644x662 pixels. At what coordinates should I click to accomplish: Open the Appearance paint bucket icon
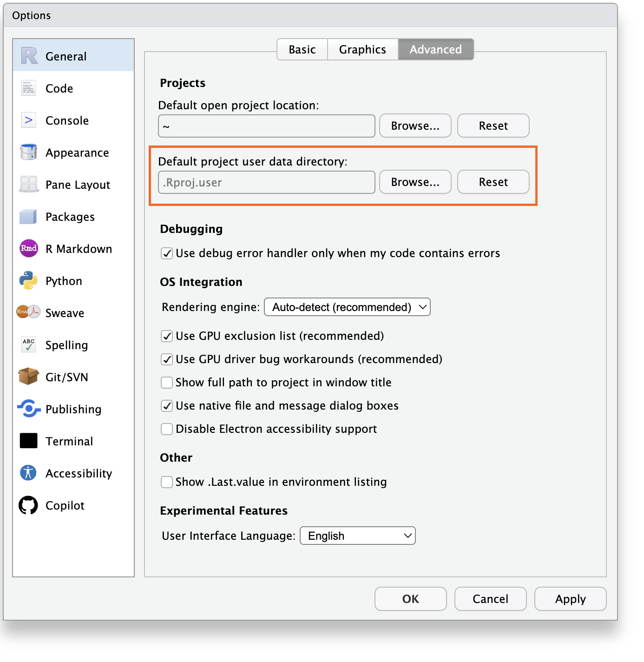coord(28,152)
